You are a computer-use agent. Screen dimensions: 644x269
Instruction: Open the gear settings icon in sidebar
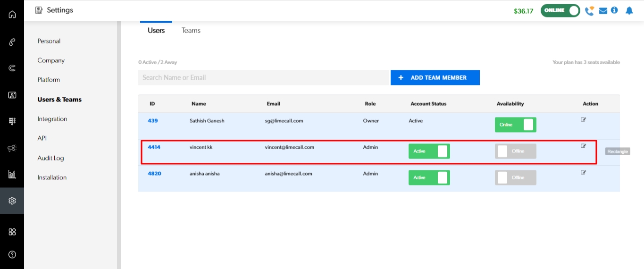click(x=12, y=201)
